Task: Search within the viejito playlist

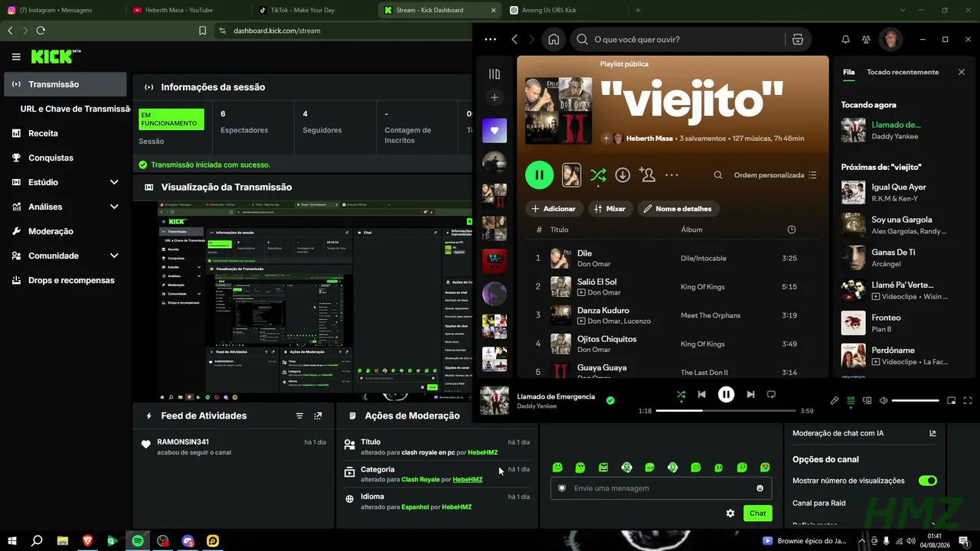Action: click(718, 175)
